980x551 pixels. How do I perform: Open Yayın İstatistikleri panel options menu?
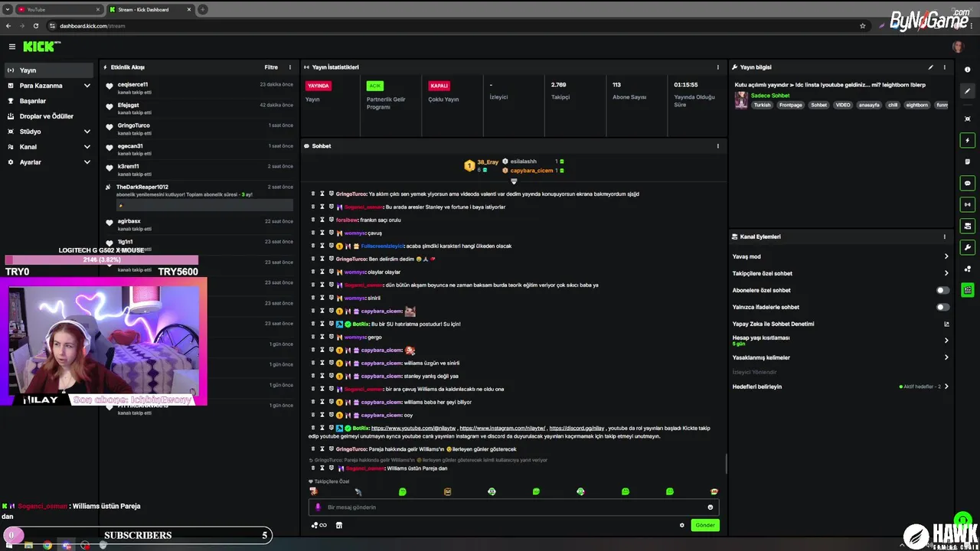pyautogui.click(x=717, y=67)
